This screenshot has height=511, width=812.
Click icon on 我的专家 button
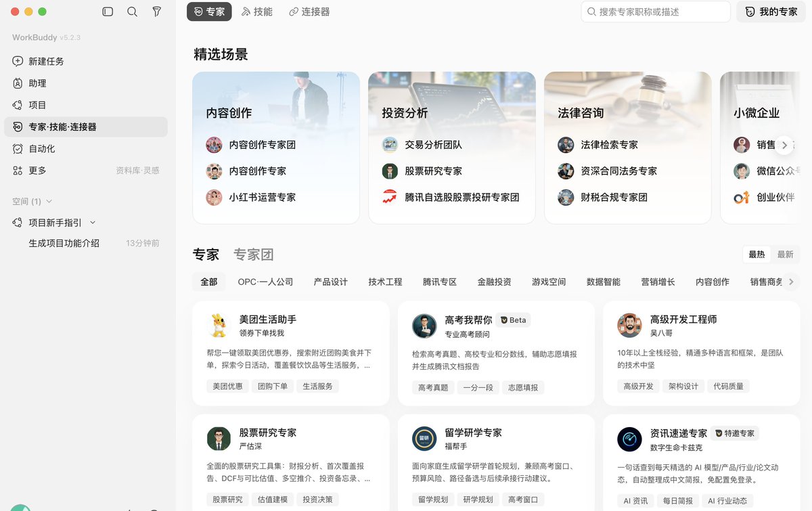(x=750, y=12)
